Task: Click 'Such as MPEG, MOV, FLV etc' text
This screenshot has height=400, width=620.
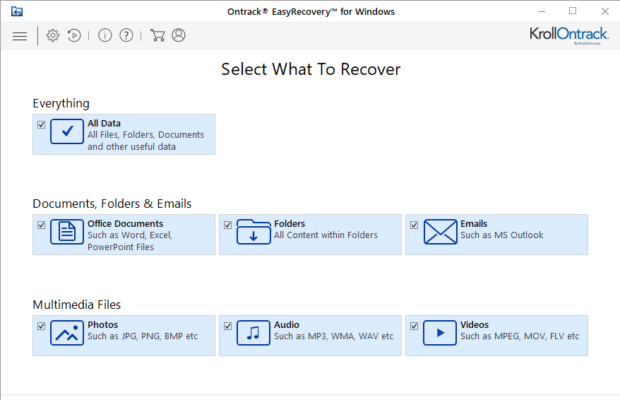Action: [x=520, y=336]
